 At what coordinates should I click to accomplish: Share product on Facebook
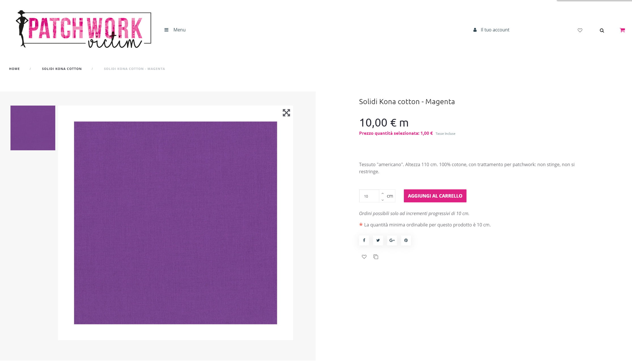[364, 240]
